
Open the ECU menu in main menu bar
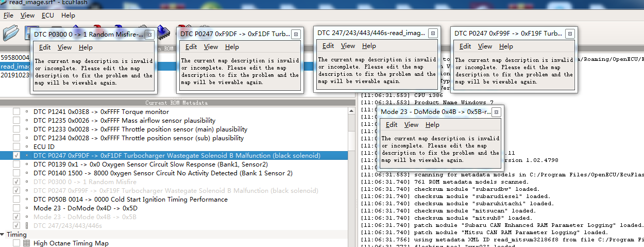pos(47,15)
